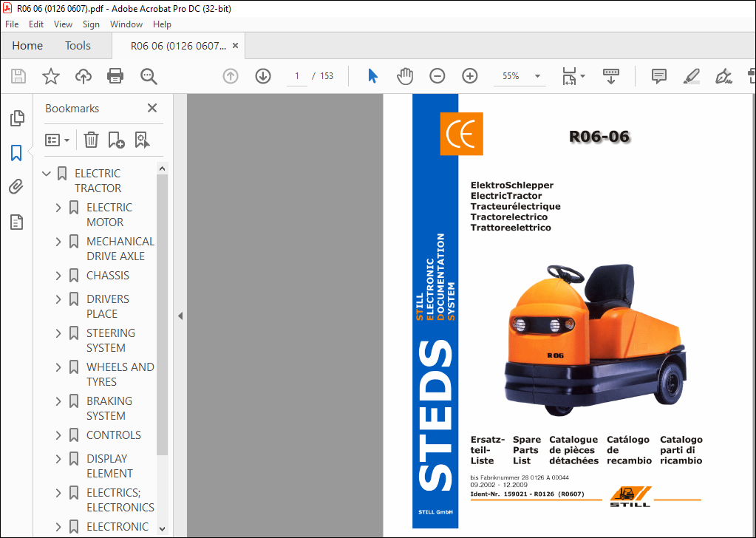
Task: Switch to the Home tab
Action: (27, 46)
